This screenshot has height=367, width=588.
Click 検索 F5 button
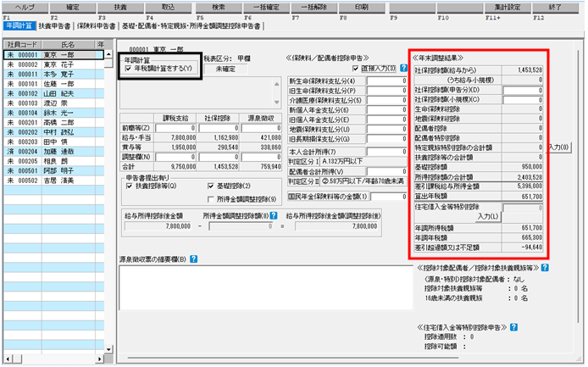[219, 8]
